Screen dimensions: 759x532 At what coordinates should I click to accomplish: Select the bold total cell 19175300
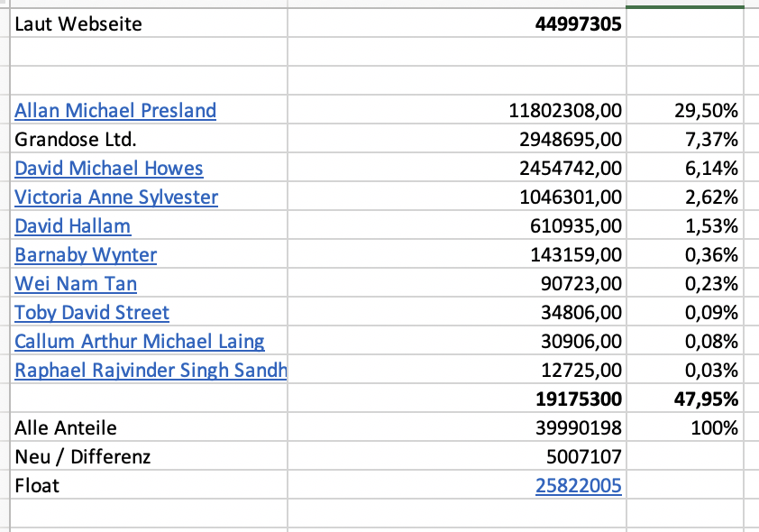(578, 399)
